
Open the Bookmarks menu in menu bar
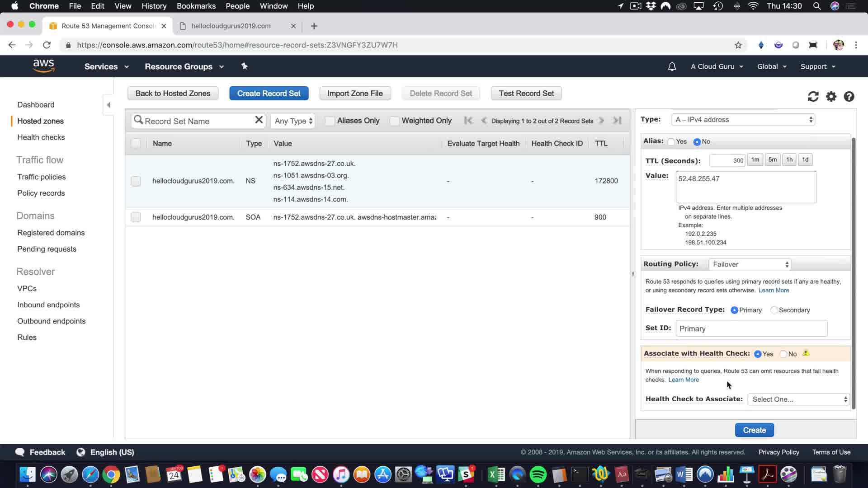196,6
